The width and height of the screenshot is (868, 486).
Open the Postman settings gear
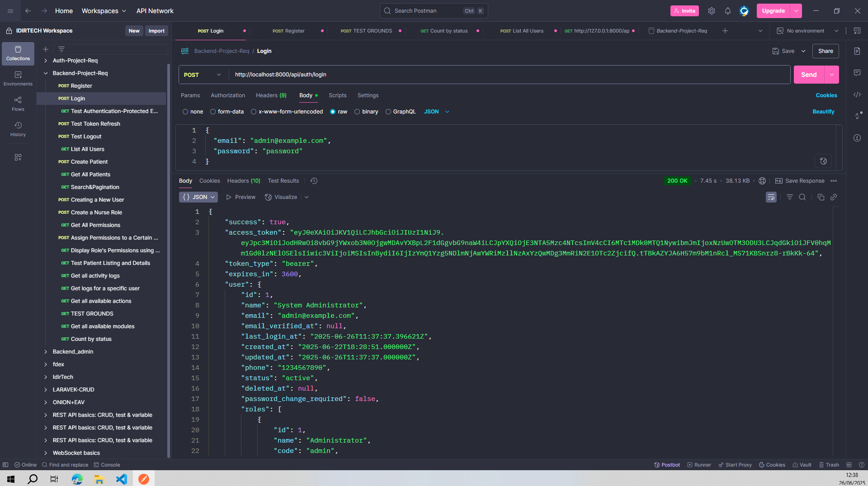click(x=711, y=11)
